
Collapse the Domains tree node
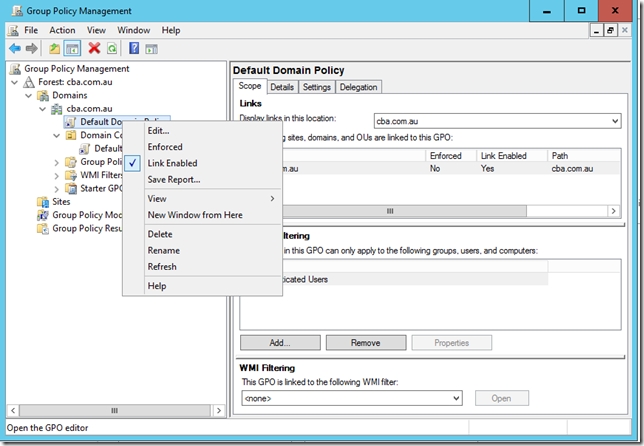pos(28,96)
